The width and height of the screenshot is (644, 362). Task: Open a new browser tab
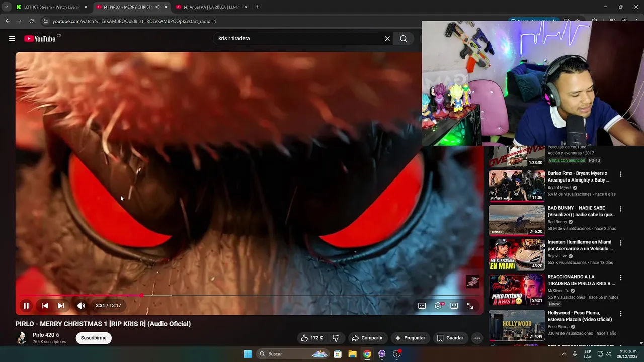click(x=258, y=7)
